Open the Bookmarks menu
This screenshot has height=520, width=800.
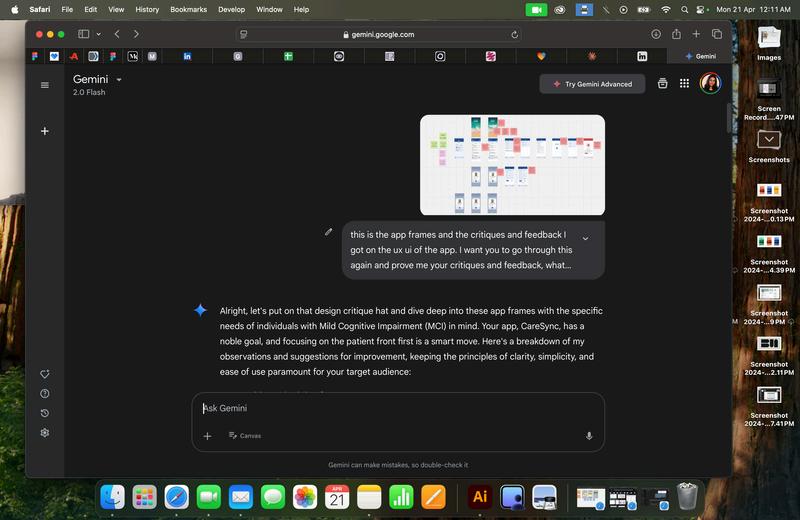(x=188, y=9)
